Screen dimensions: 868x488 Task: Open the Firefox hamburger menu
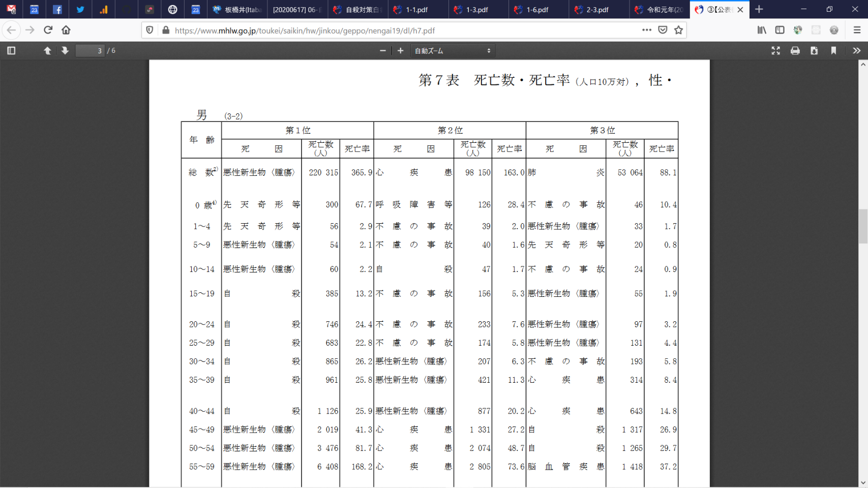pyautogui.click(x=857, y=30)
